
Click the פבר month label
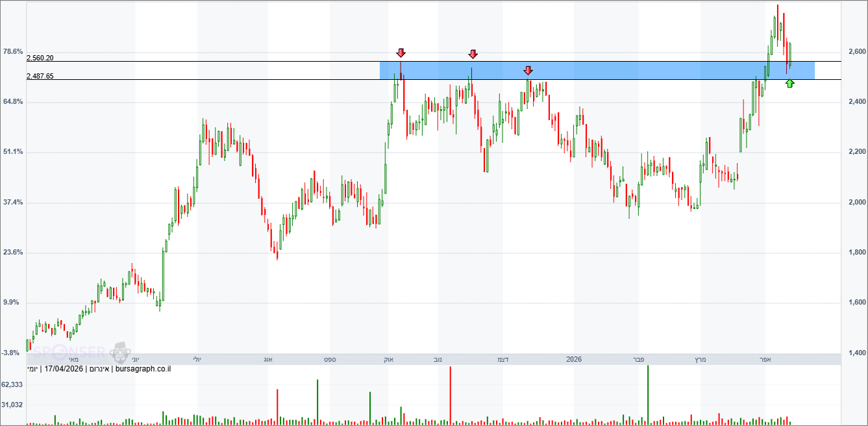[638, 359]
